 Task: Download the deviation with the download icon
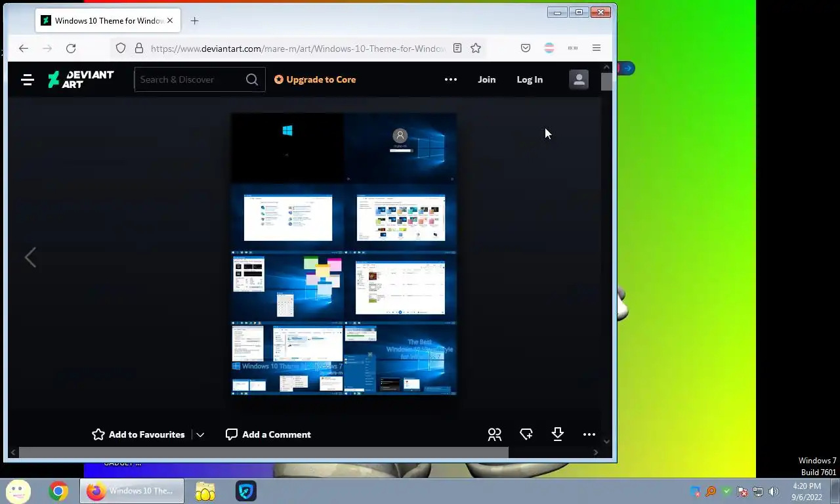pos(558,434)
